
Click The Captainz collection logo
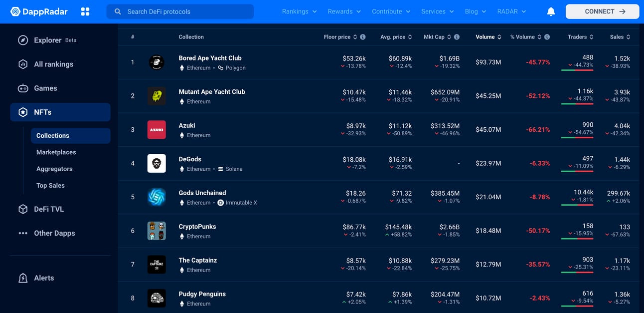[157, 265]
